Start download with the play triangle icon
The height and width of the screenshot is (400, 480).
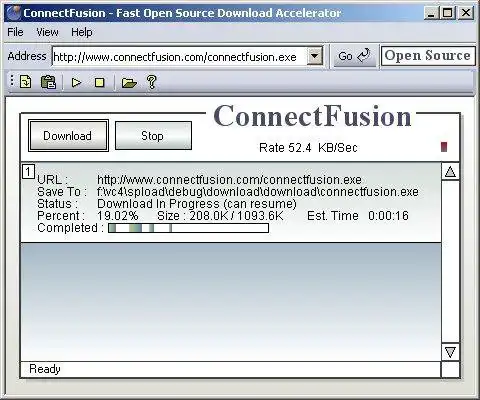click(77, 82)
